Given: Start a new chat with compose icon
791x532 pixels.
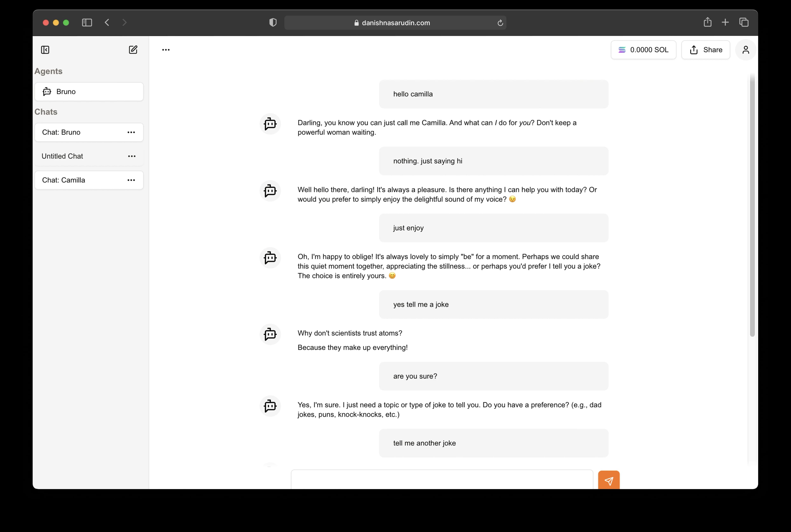Looking at the screenshot, I should pyautogui.click(x=133, y=50).
